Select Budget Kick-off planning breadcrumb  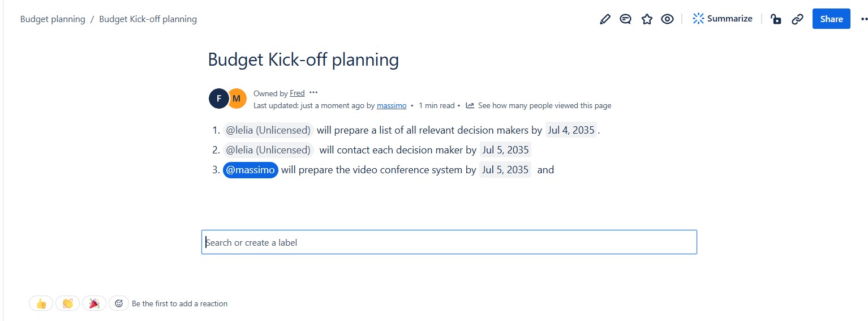[x=148, y=19]
